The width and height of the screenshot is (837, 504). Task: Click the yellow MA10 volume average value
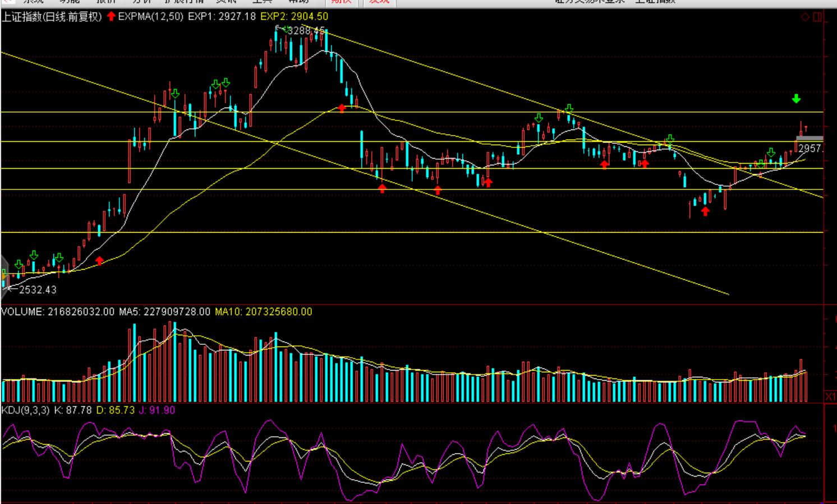tap(264, 312)
